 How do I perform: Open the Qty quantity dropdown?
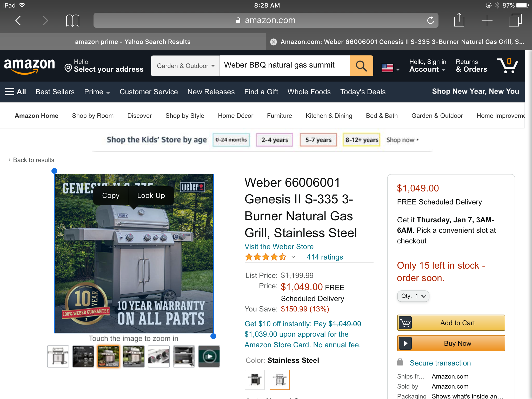point(413,296)
